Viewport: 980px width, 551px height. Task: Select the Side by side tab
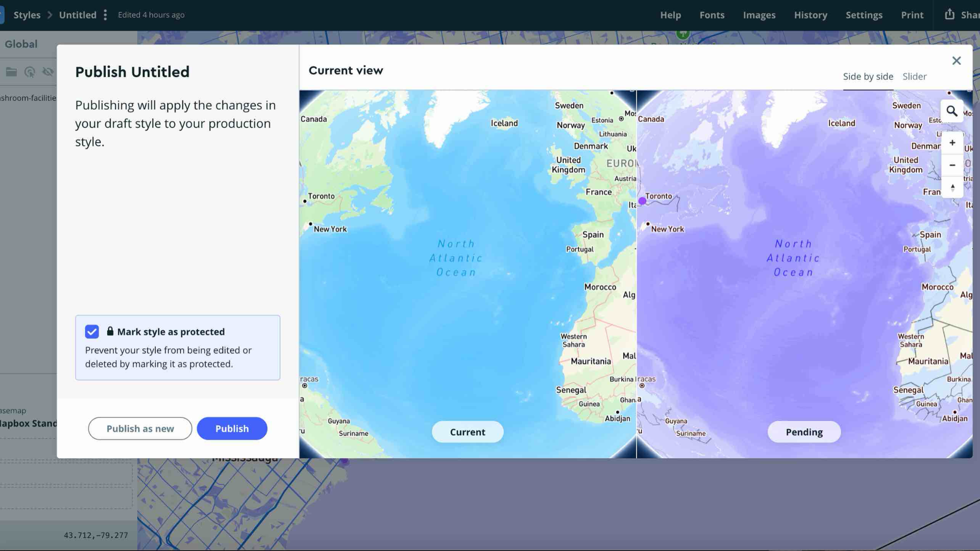868,77
